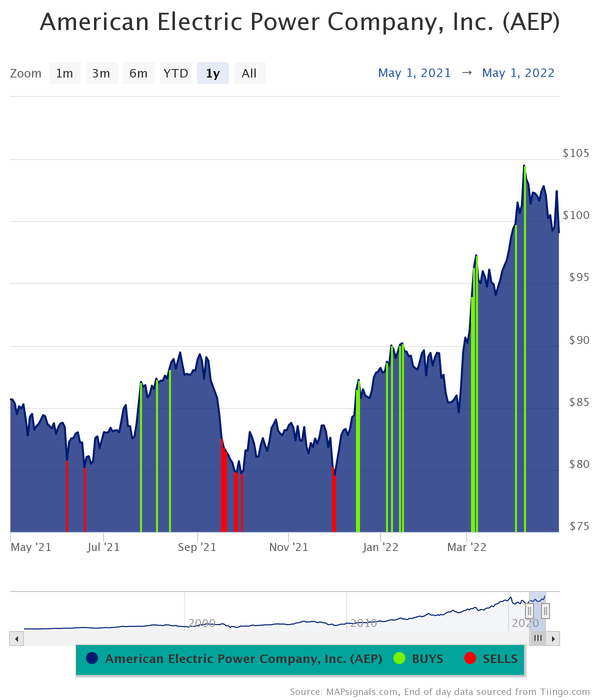Click the Sep '21 x-axis label
600x700 pixels.
197,547
